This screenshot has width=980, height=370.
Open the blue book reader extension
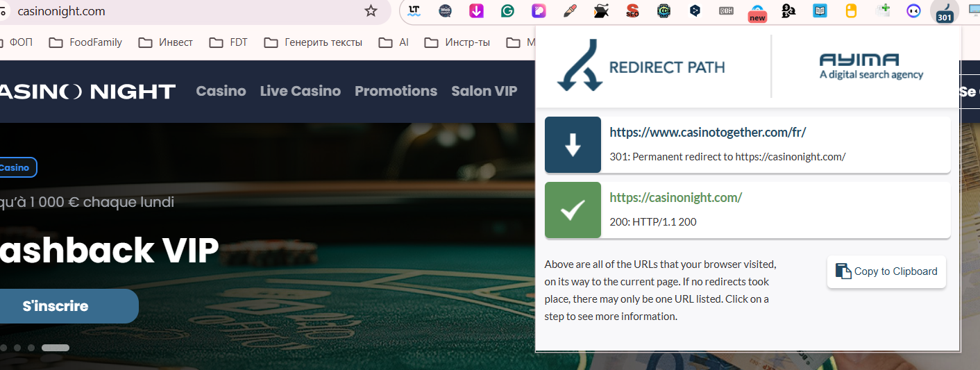tap(820, 10)
